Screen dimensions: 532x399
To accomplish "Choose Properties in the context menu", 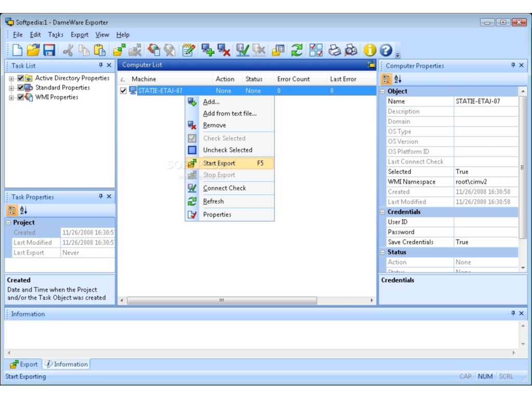I will coord(230,215).
